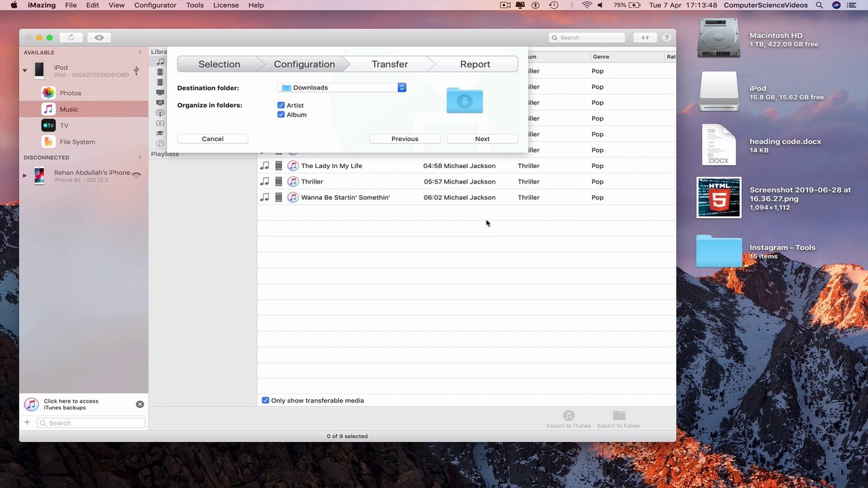Click the Next button in dialog
This screenshot has width=868, height=488.
(x=482, y=139)
